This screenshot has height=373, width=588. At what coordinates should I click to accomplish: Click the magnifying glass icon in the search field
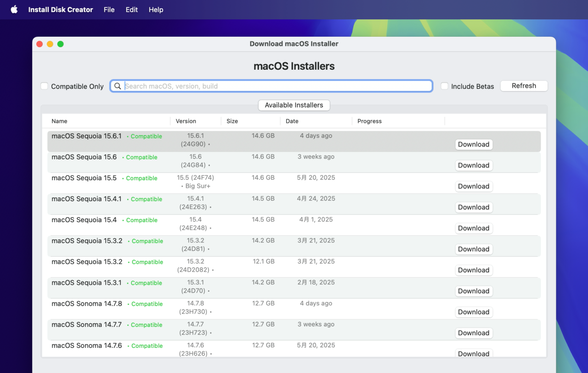coord(118,86)
